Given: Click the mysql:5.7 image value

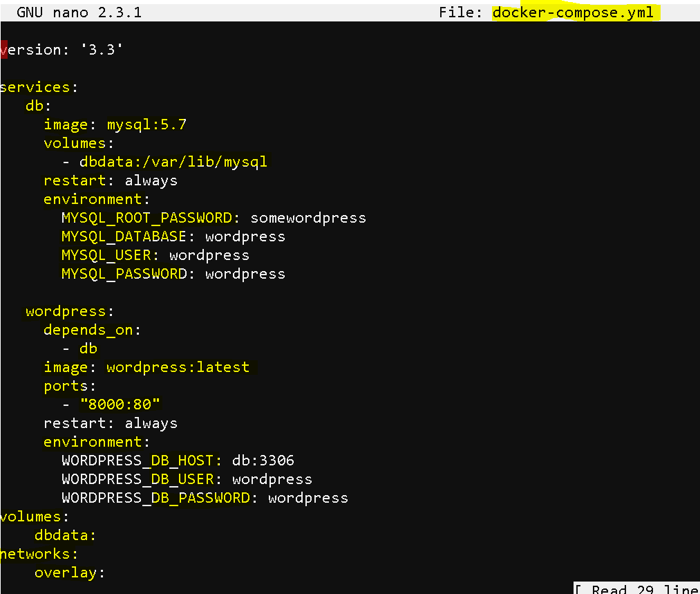Looking at the screenshot, I should pyautogui.click(x=146, y=124).
